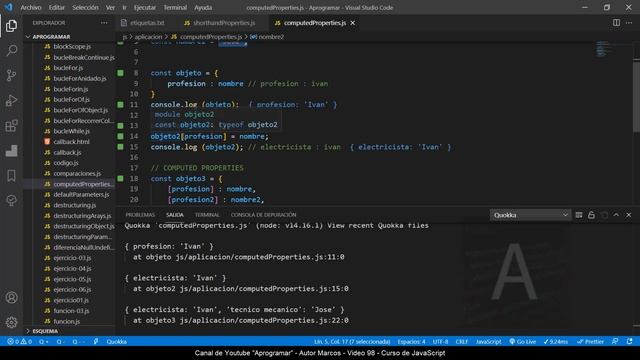Open the Bookmarks view in activity bar
This screenshot has width=640, height=360.
pyautogui.click(x=11, y=176)
